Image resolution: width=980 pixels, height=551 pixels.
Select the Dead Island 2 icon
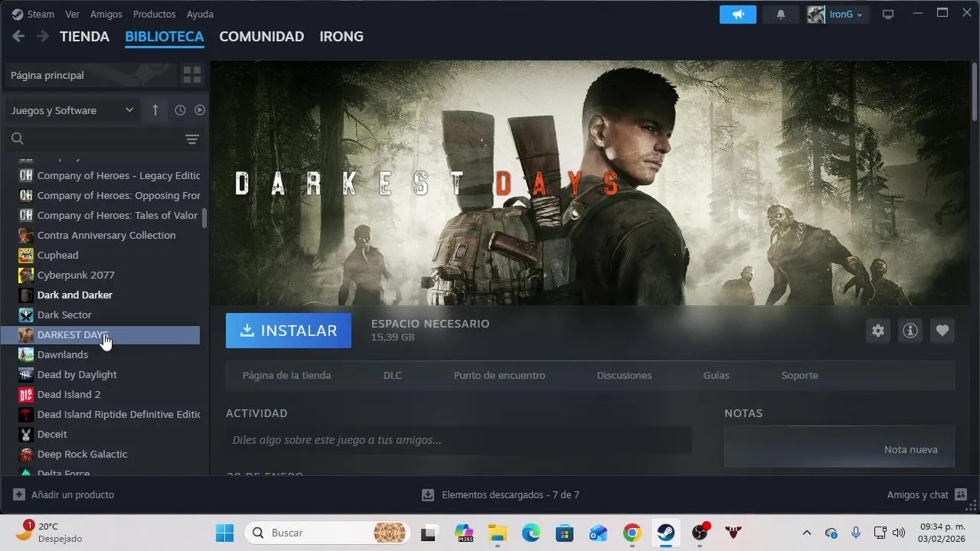tap(26, 394)
